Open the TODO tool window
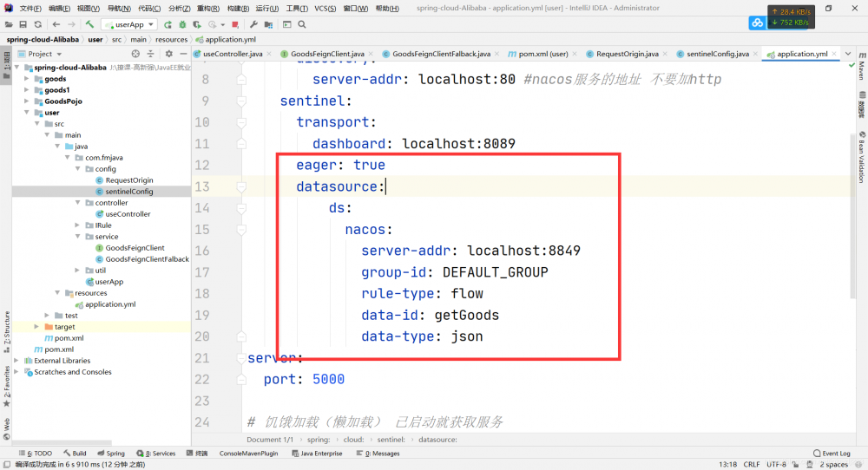This screenshot has height=470, width=868. coord(36,454)
